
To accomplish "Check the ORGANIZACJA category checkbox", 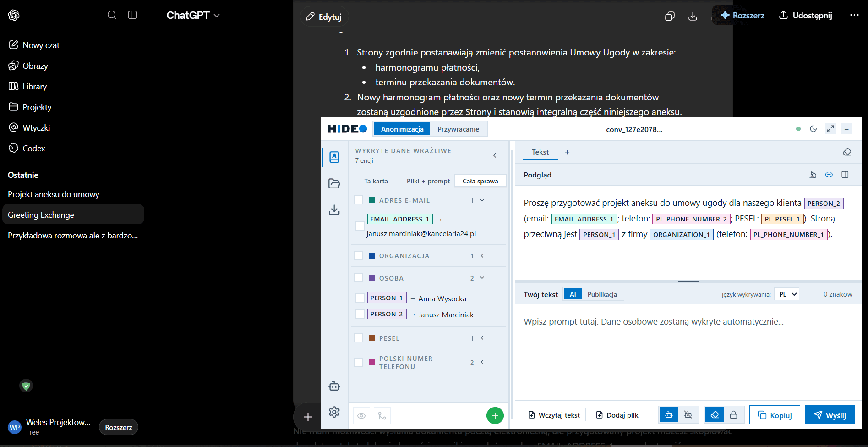I will 359,256.
